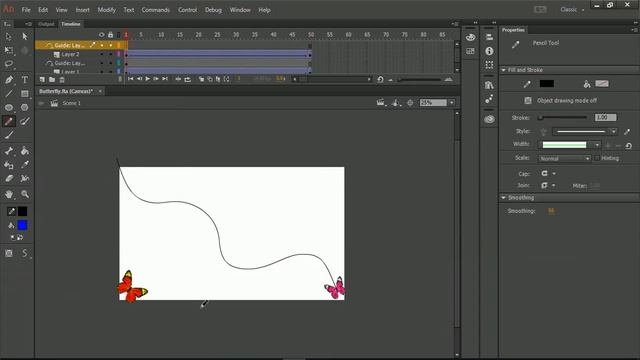Open the Swatches panel icon

[x=470, y=51]
